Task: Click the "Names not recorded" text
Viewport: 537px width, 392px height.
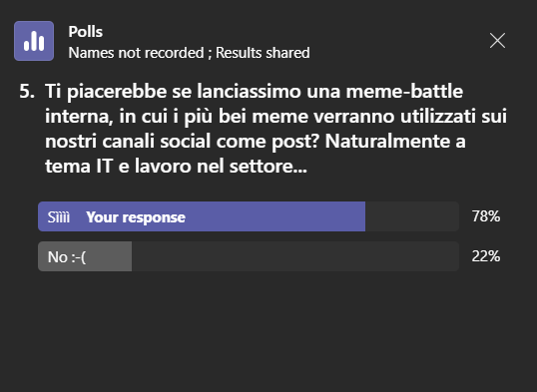Action: pos(137,53)
